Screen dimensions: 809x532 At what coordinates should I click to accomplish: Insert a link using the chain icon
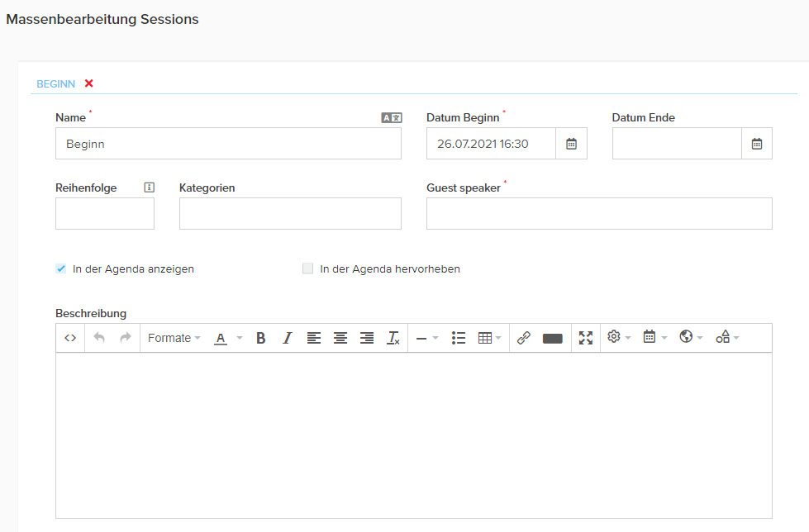click(523, 338)
